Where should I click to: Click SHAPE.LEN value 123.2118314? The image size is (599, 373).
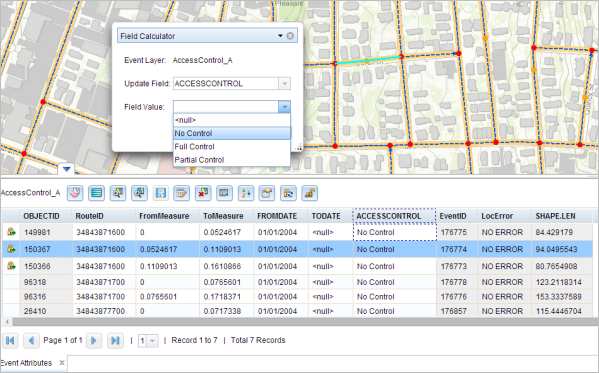pos(559,282)
